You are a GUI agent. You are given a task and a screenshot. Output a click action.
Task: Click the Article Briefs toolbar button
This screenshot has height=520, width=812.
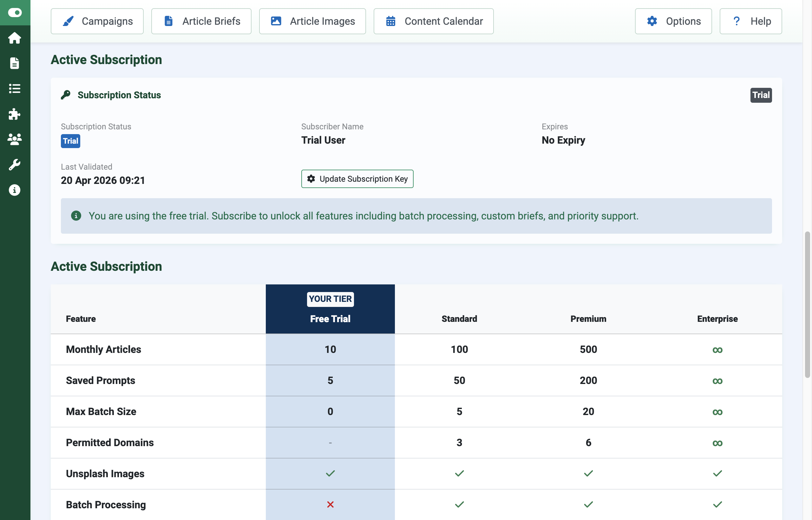click(201, 21)
